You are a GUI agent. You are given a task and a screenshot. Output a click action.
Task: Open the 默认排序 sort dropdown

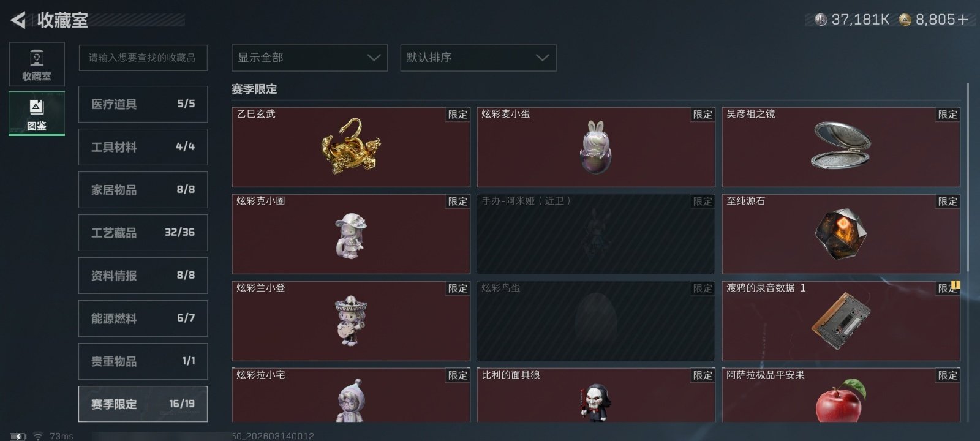click(x=478, y=58)
